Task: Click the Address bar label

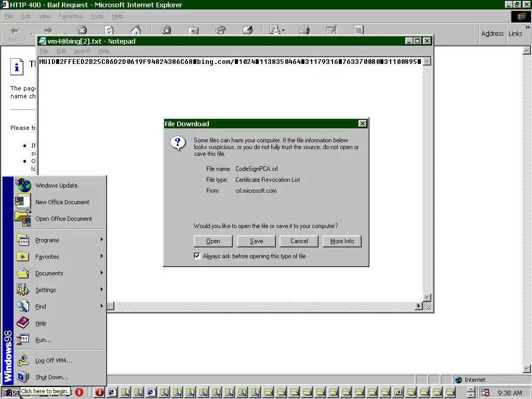Action: point(493,33)
